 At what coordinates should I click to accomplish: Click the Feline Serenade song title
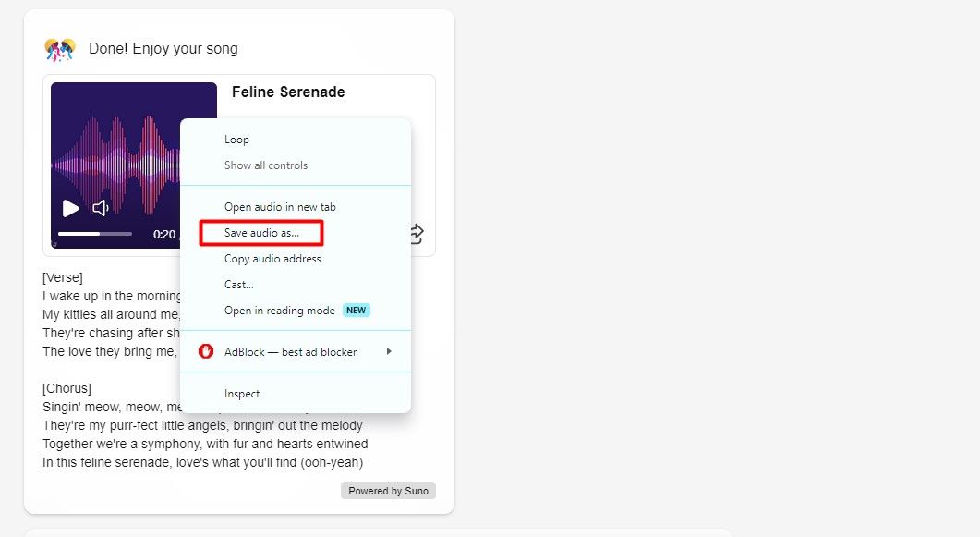click(x=288, y=92)
